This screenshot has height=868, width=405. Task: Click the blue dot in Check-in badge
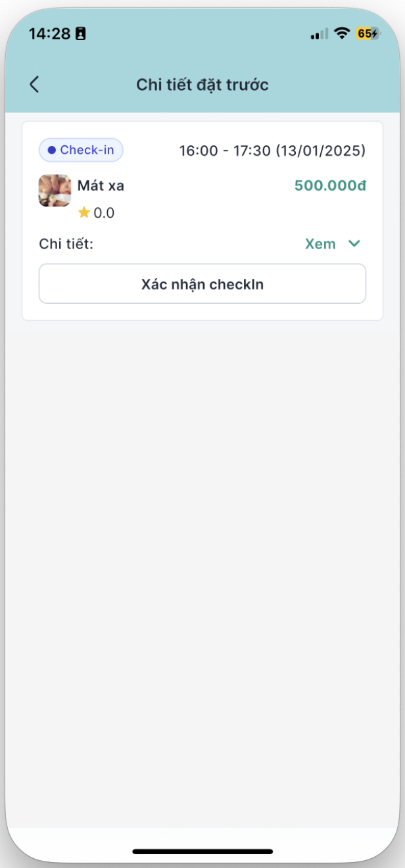click(x=51, y=151)
